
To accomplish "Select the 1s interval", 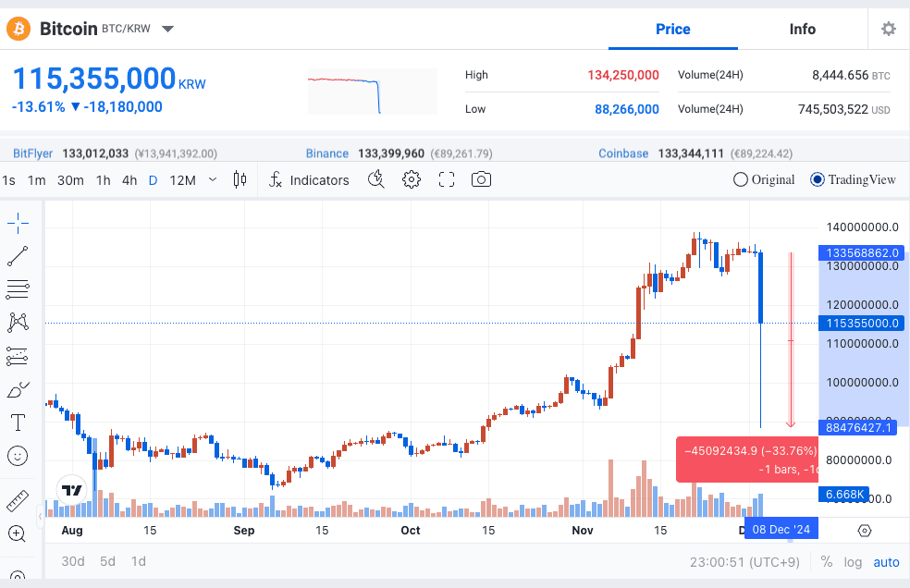I will click(x=8, y=180).
